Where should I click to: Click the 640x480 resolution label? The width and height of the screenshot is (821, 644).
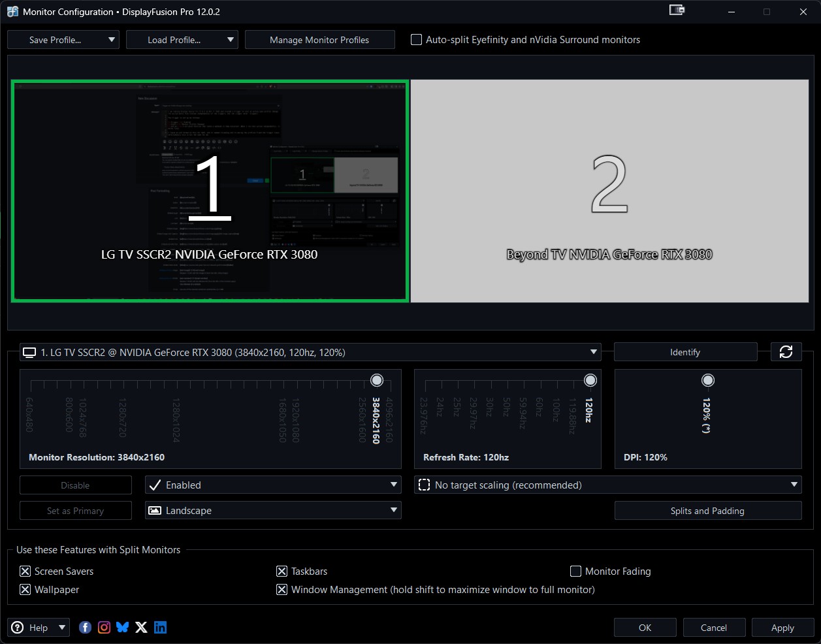click(29, 415)
